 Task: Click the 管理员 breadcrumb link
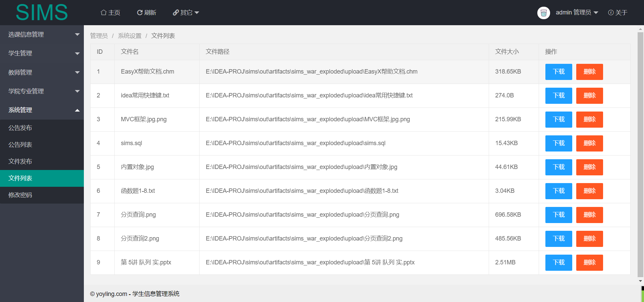tap(99, 36)
